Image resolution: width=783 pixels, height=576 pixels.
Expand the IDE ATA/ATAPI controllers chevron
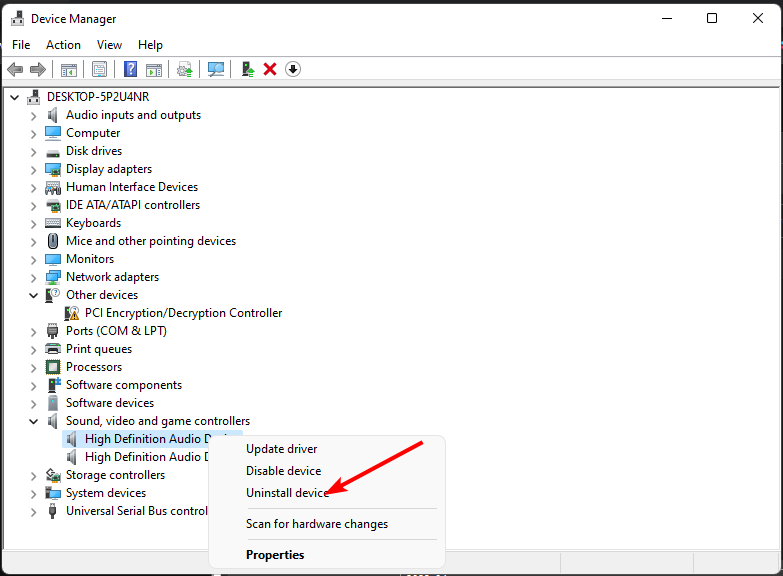click(33, 206)
